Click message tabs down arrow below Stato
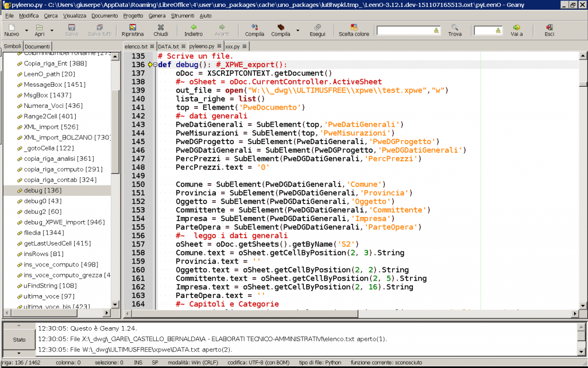Screen dimensions: 588x368 pyautogui.click(x=19, y=353)
